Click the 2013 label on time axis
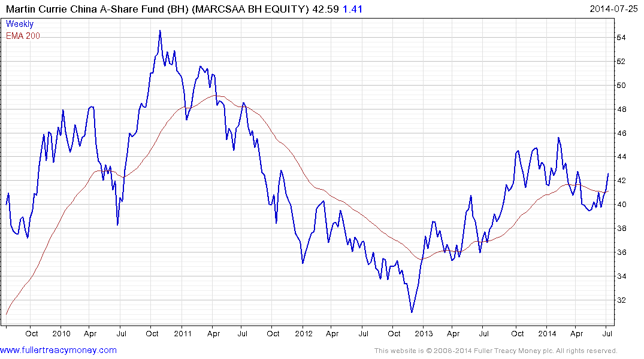This screenshot has width=644, height=359. point(424,333)
